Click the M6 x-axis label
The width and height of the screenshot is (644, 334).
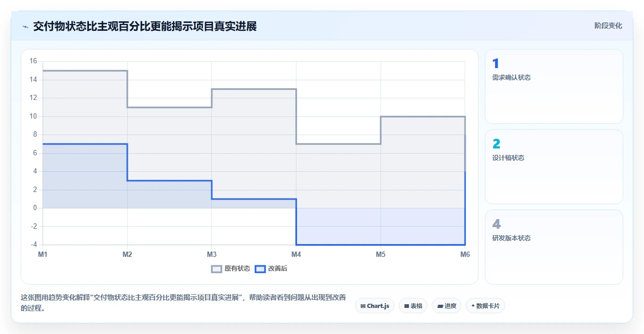click(465, 255)
